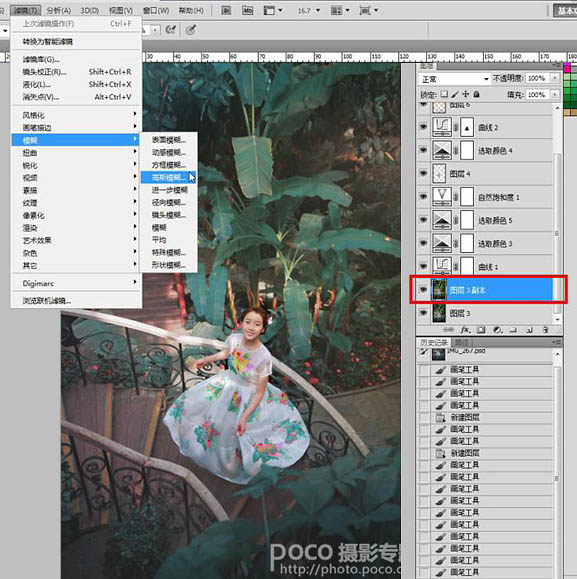Toggle visibility of 图层 3 副本
This screenshot has height=579, width=577.
click(423, 290)
